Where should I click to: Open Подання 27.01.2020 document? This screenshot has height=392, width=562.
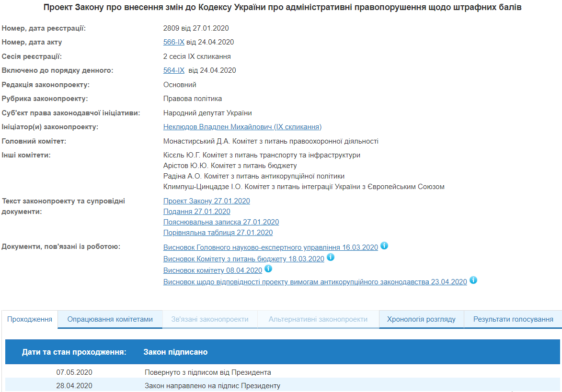pyautogui.click(x=196, y=212)
